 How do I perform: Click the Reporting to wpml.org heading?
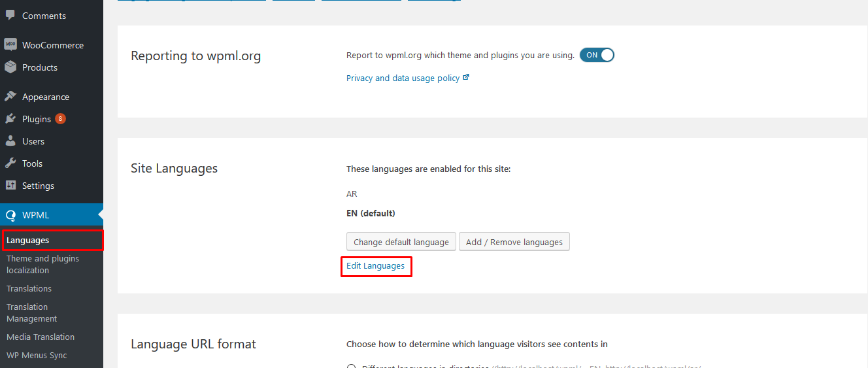pos(196,56)
